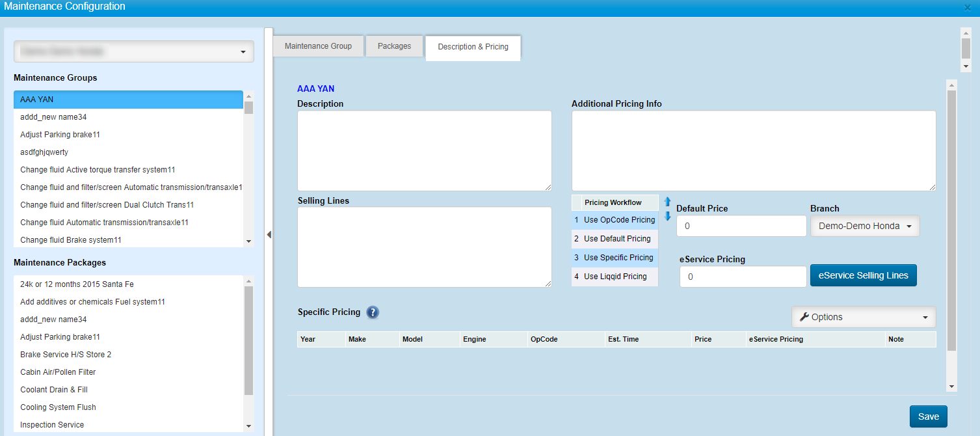Click the Default Price input field
This screenshot has height=436, width=980.
pos(741,226)
